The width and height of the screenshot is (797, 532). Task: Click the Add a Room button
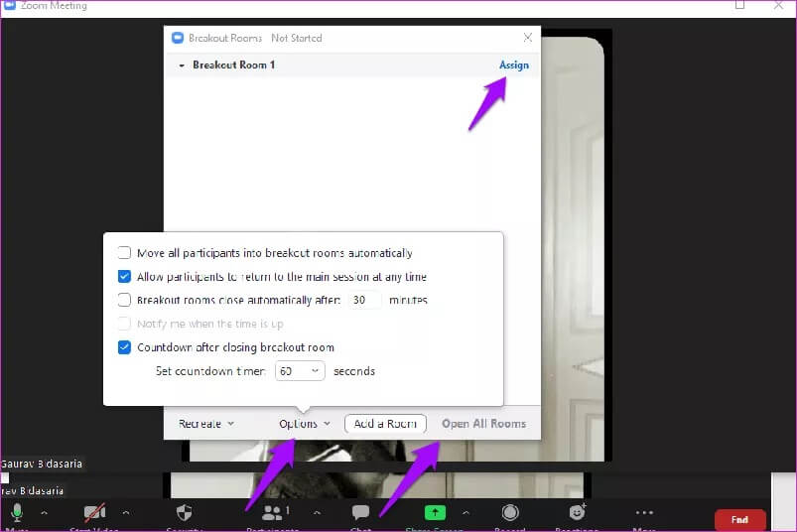point(385,423)
